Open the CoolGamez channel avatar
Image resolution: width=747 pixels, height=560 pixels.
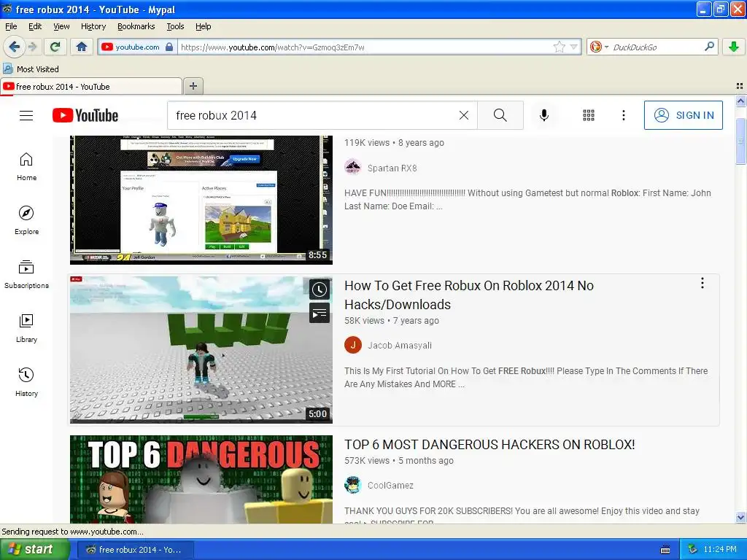pos(353,485)
